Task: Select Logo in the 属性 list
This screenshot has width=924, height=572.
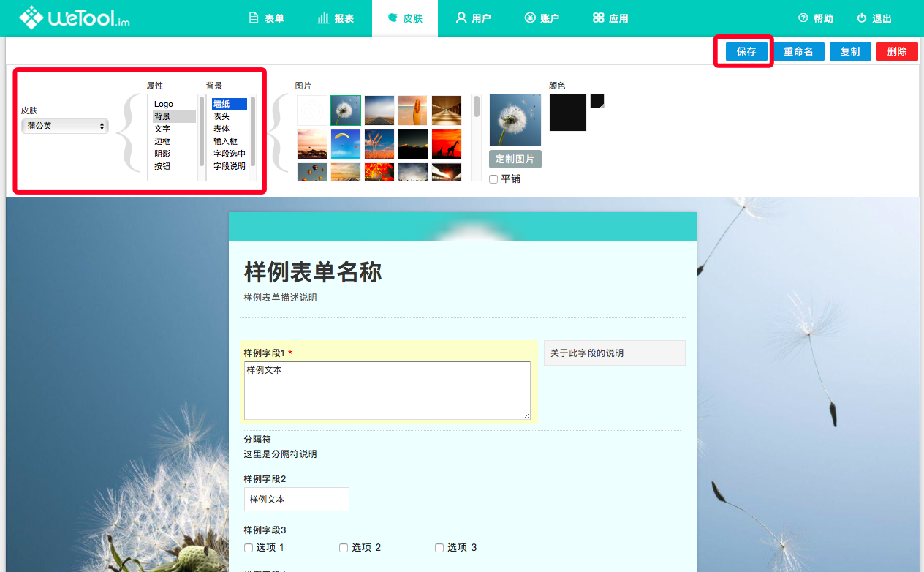Action: pos(174,104)
